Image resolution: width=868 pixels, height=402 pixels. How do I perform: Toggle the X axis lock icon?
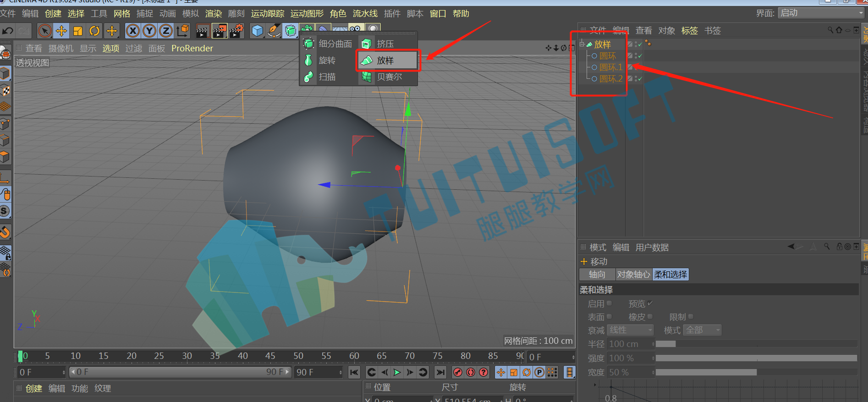point(133,31)
